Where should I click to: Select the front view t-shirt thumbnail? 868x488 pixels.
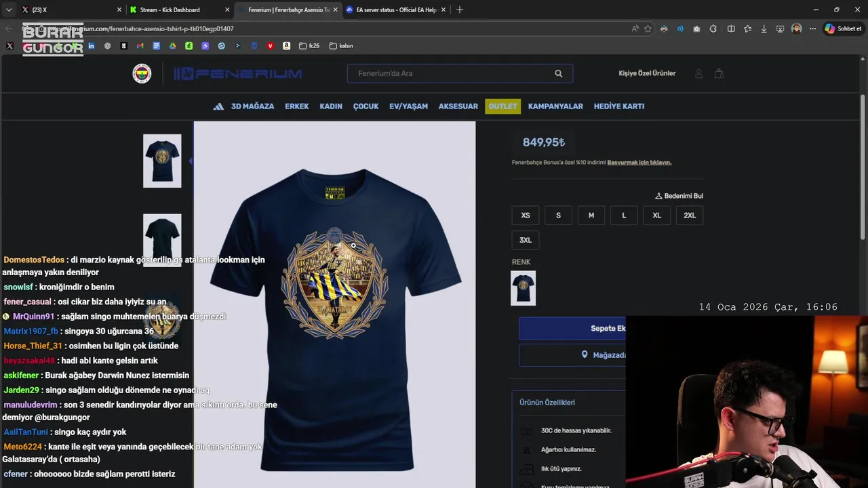coord(162,161)
